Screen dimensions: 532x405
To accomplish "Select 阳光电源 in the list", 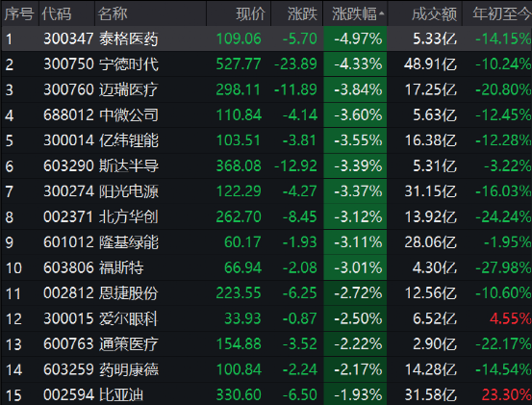I will pos(266,191).
